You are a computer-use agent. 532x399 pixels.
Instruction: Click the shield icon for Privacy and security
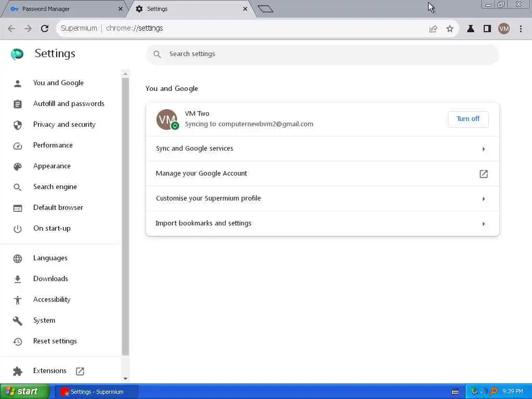pyautogui.click(x=18, y=125)
